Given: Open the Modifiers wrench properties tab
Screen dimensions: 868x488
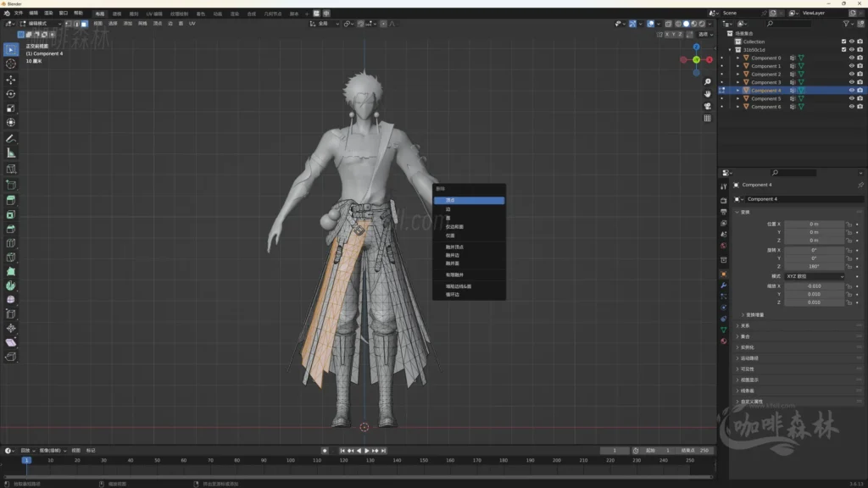Looking at the screenshot, I should point(723,286).
